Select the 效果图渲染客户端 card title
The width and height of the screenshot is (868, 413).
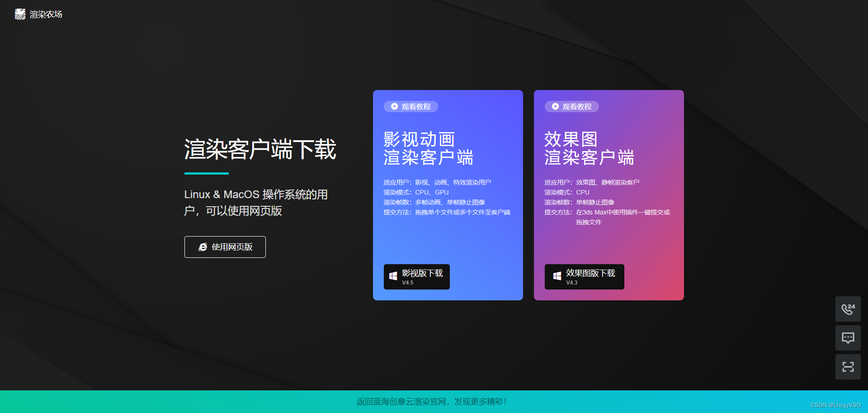tap(589, 148)
